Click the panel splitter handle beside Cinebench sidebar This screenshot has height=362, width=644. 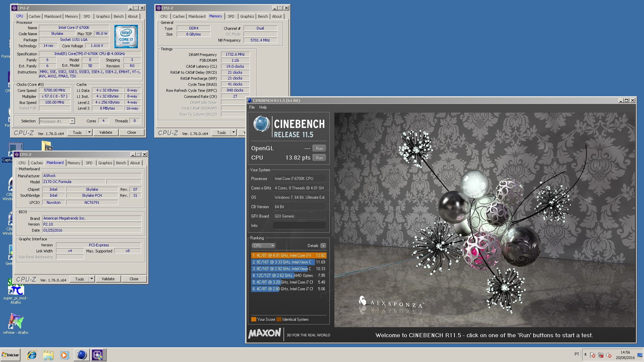click(332, 227)
